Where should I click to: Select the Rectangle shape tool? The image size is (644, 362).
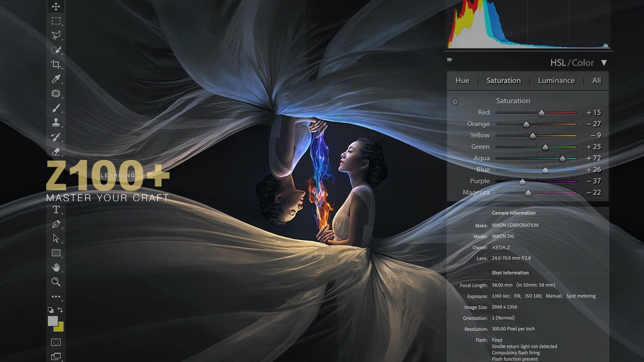point(56,253)
